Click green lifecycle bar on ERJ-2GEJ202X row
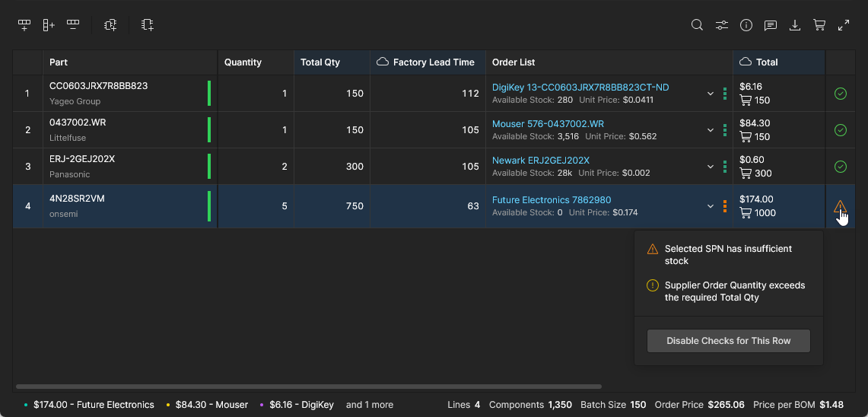This screenshot has height=417, width=868. click(209, 166)
